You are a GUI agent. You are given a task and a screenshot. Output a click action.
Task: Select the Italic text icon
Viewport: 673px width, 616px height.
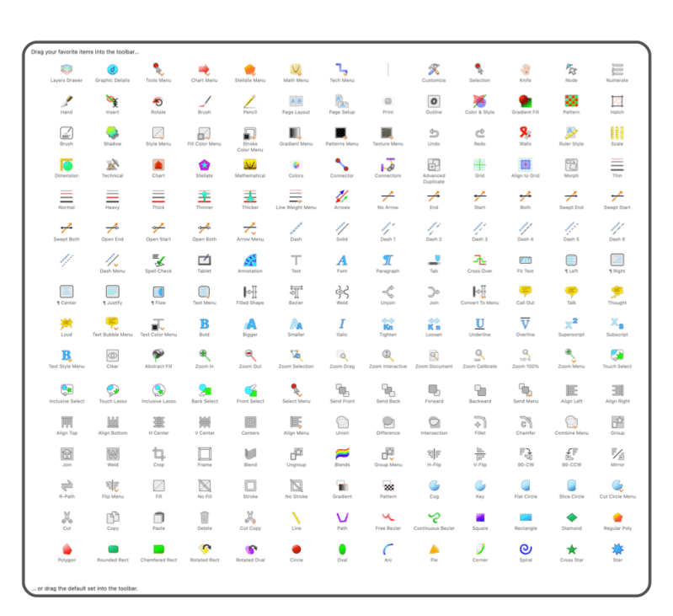[x=342, y=324]
